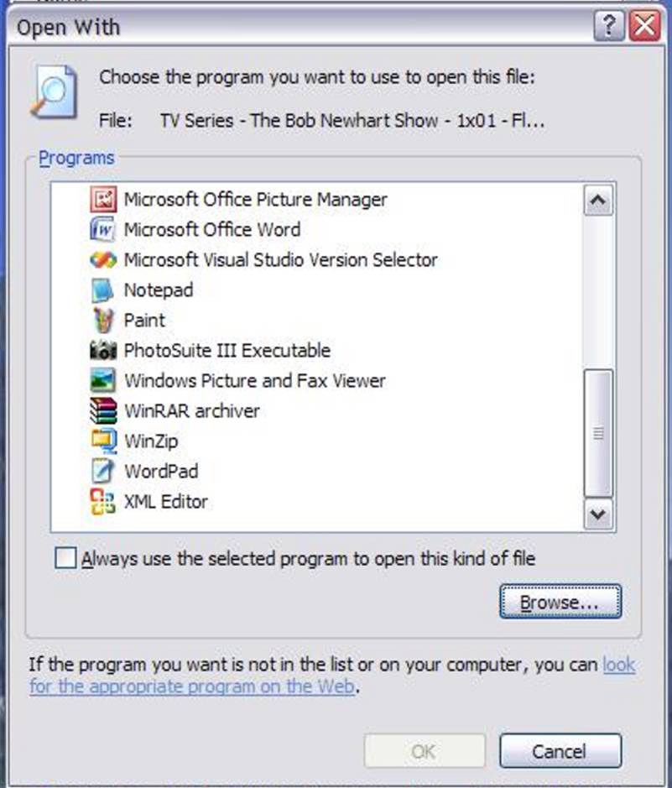Enable Always use the selected program checkbox

click(65, 558)
